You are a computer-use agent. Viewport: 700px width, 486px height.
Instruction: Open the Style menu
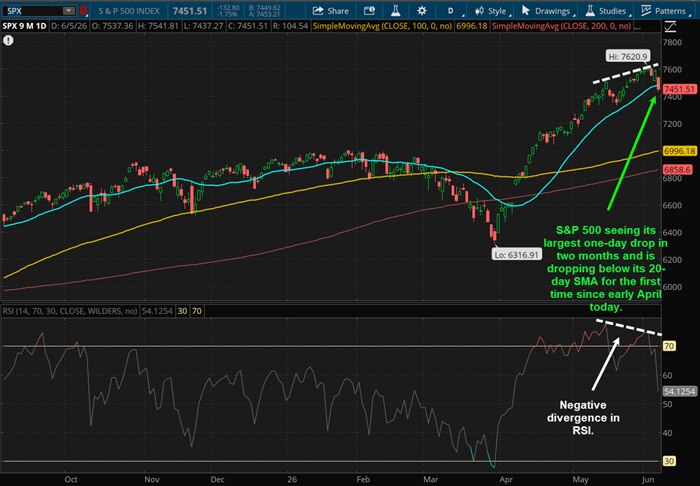tap(492, 11)
